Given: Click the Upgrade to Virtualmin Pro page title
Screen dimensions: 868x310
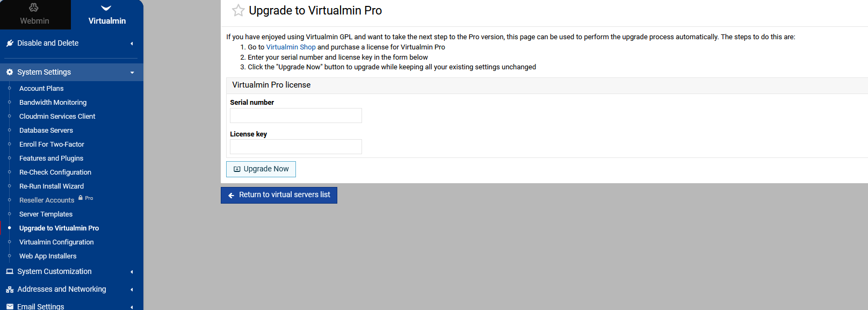Looking at the screenshot, I should (x=315, y=11).
